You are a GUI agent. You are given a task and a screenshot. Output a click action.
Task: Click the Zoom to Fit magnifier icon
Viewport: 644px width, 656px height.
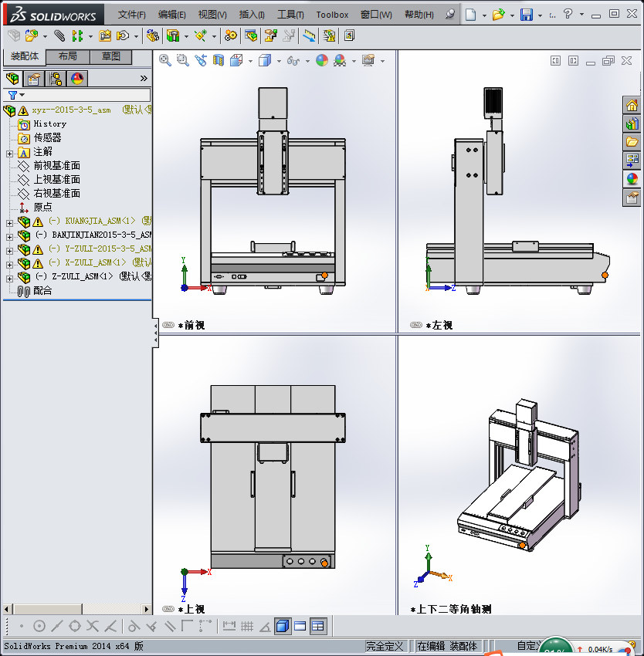165,60
